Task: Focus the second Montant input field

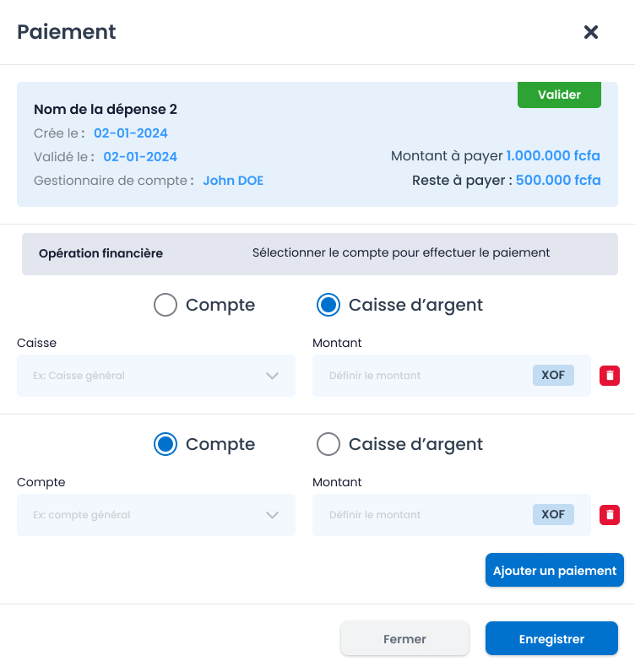Action: (422, 515)
